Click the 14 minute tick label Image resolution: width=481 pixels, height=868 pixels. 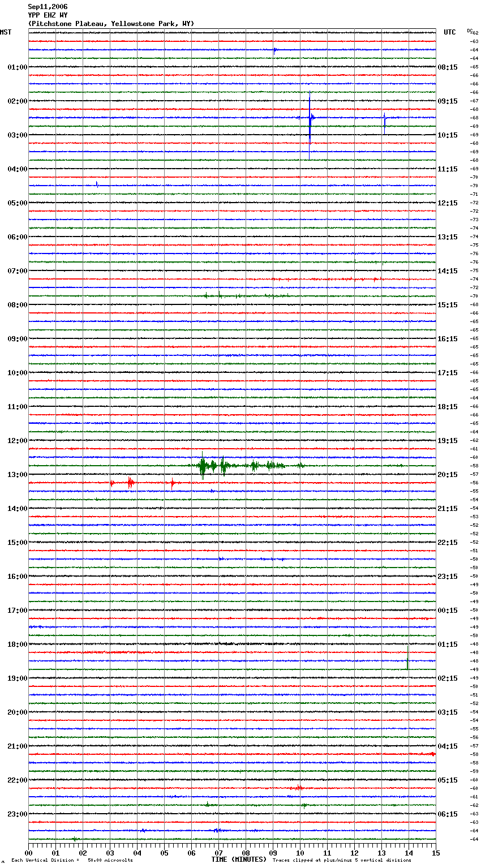409,853
